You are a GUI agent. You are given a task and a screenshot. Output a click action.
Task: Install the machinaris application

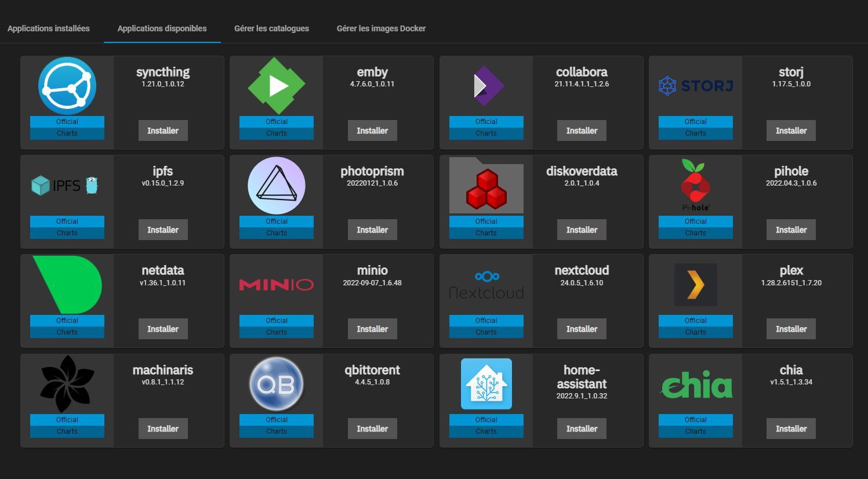click(x=163, y=429)
